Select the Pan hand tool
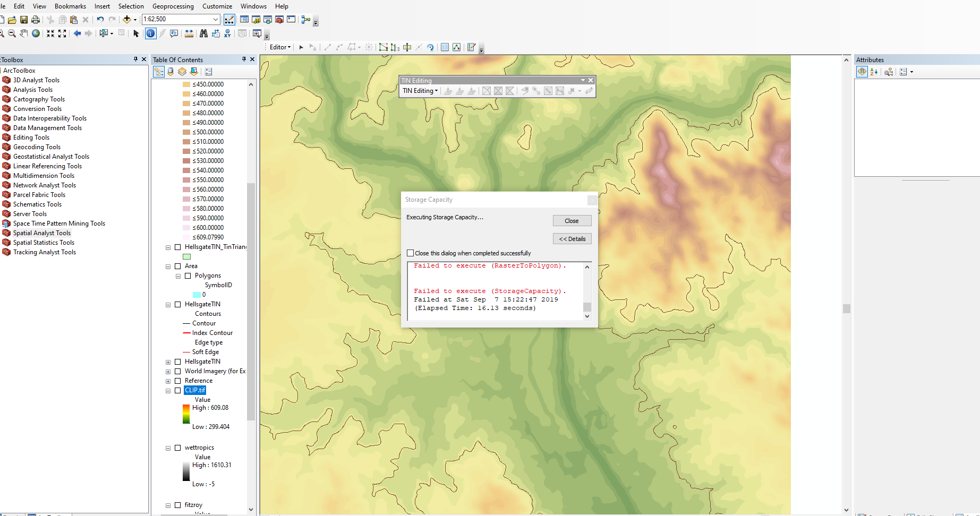The width and height of the screenshot is (980, 516). pyautogui.click(x=24, y=33)
